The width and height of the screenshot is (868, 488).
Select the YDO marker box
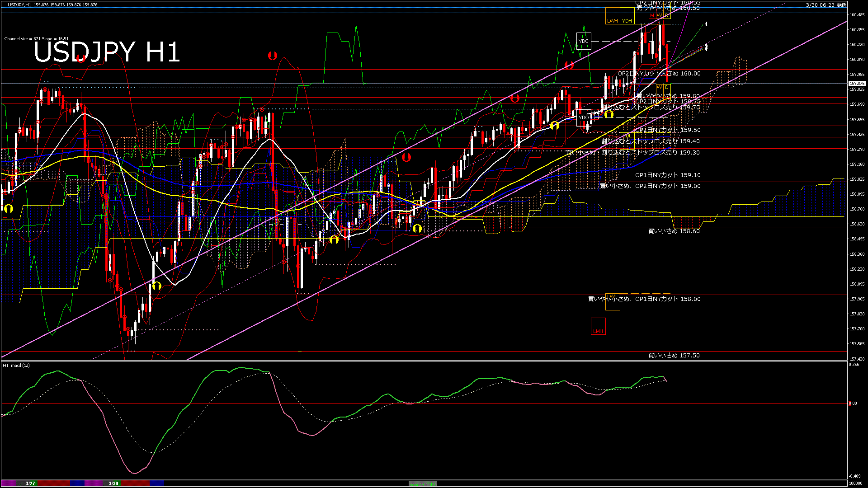click(584, 117)
